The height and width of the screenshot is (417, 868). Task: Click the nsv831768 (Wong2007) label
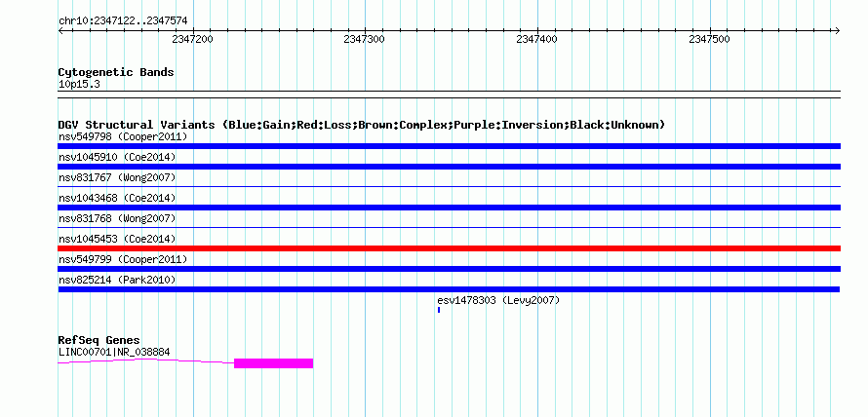pos(117,218)
